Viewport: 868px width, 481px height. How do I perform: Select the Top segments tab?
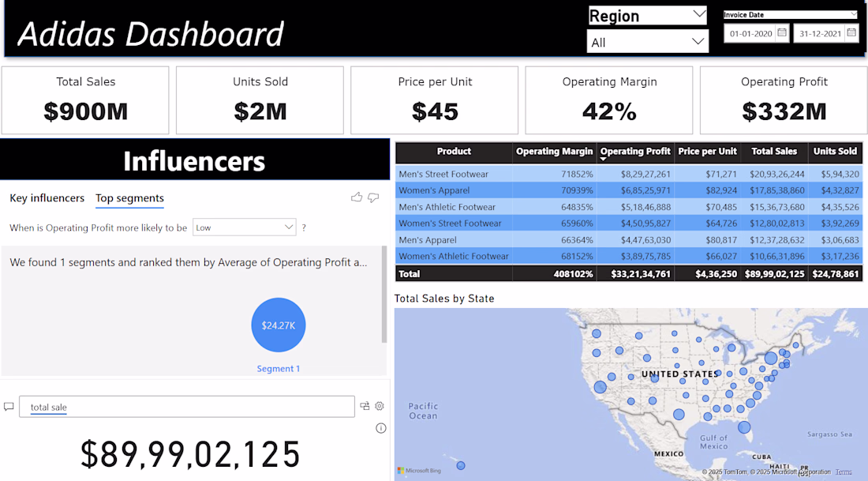pos(129,197)
